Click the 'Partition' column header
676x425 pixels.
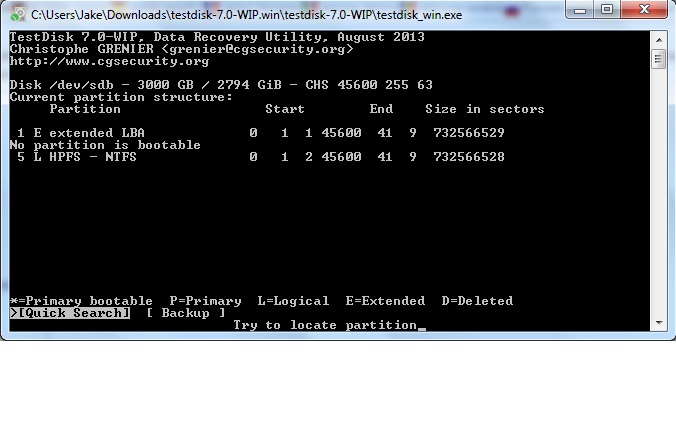click(x=85, y=109)
